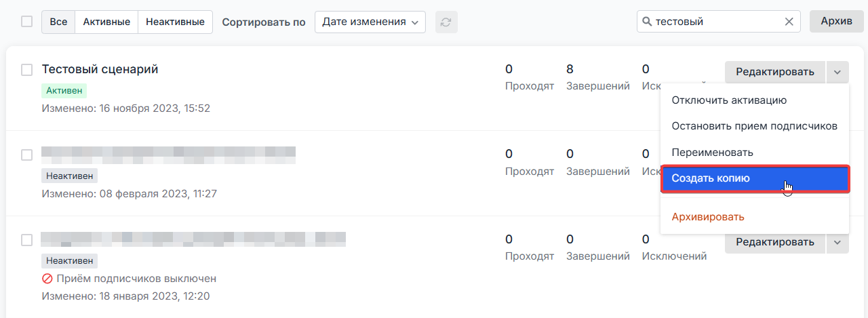
Task: Select the checkbox of the second scenario
Action: pyautogui.click(x=26, y=155)
